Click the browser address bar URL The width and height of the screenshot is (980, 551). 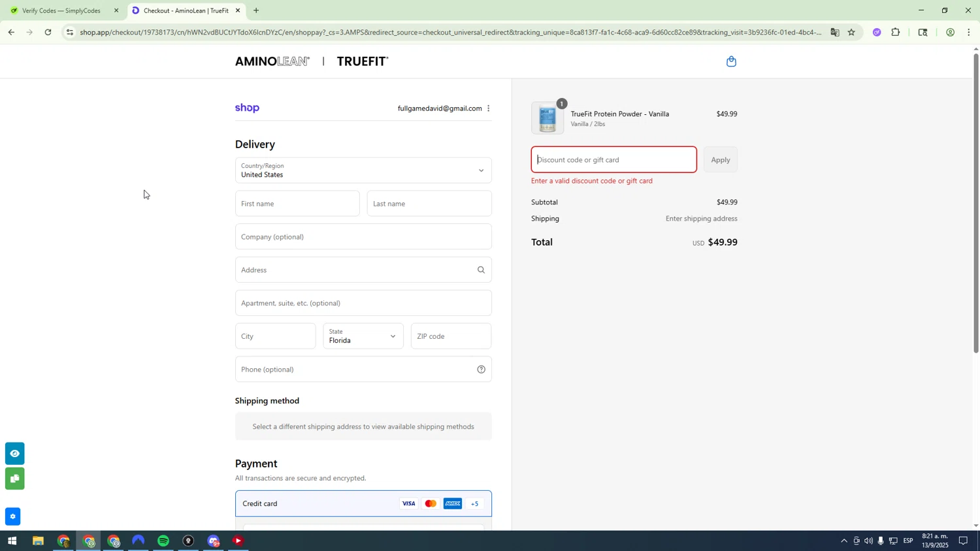coord(451,32)
